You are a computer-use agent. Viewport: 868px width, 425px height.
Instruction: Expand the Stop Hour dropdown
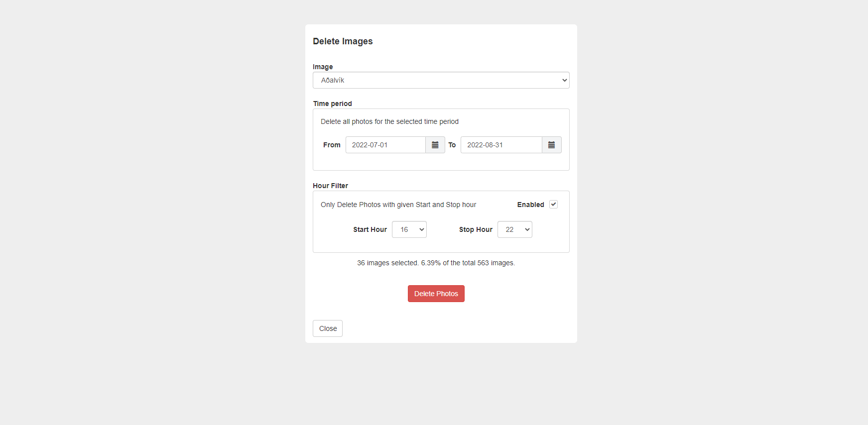click(x=515, y=229)
